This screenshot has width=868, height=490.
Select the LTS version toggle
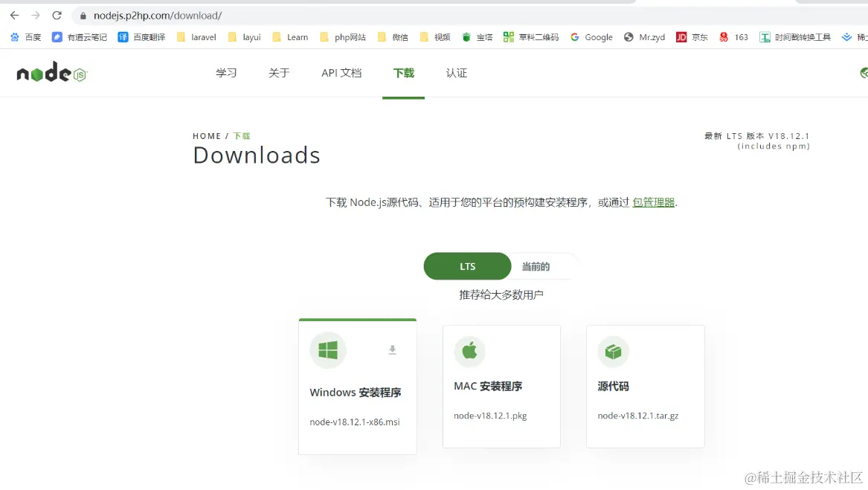467,266
